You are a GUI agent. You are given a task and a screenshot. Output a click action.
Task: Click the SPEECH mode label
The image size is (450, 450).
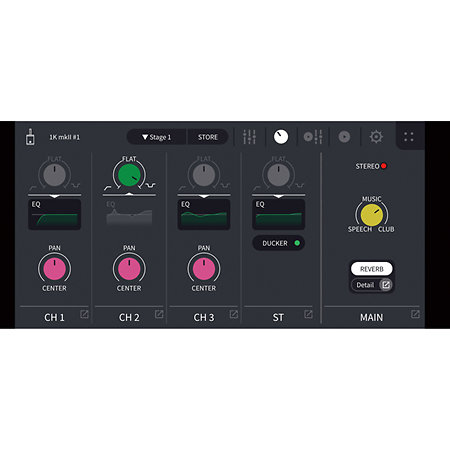pyautogui.click(x=360, y=229)
